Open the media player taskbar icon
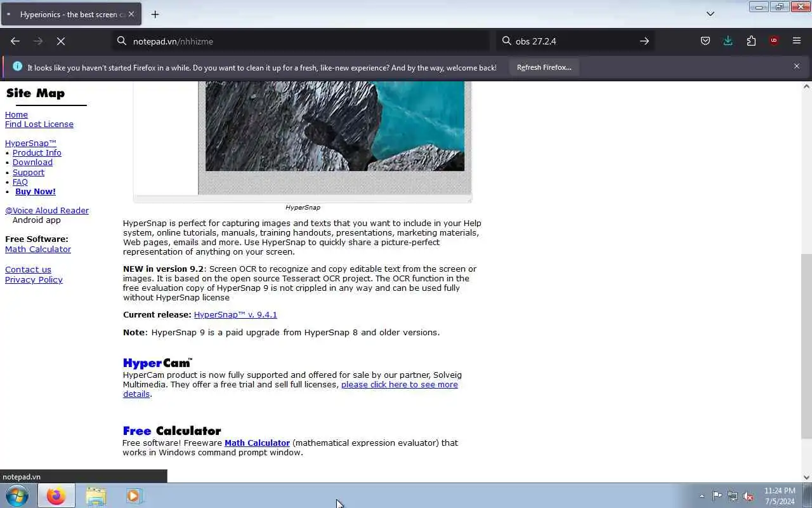Image resolution: width=812 pixels, height=508 pixels. click(134, 496)
